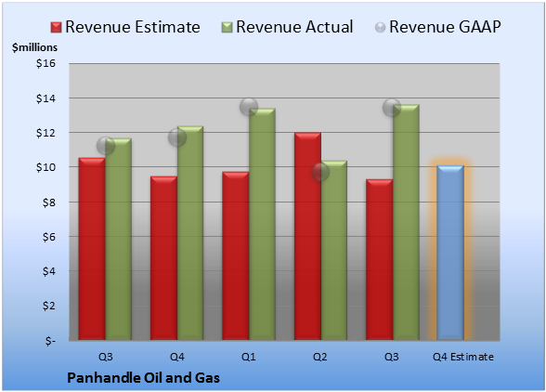This screenshot has width=546, height=392.
Task: Click the GAAP marker on the Q2 bars
Action: [320, 172]
